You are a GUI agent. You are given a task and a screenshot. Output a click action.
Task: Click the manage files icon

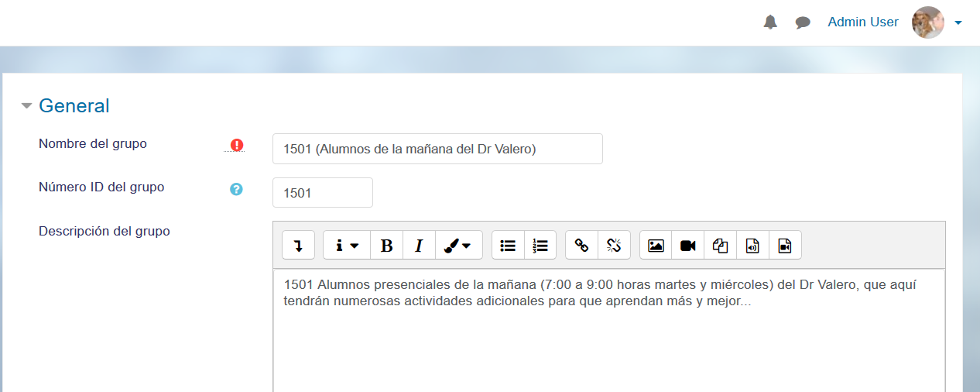pyautogui.click(x=720, y=245)
